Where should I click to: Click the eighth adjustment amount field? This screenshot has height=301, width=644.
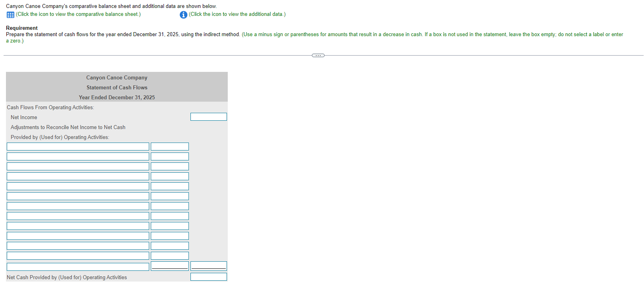pos(170,216)
